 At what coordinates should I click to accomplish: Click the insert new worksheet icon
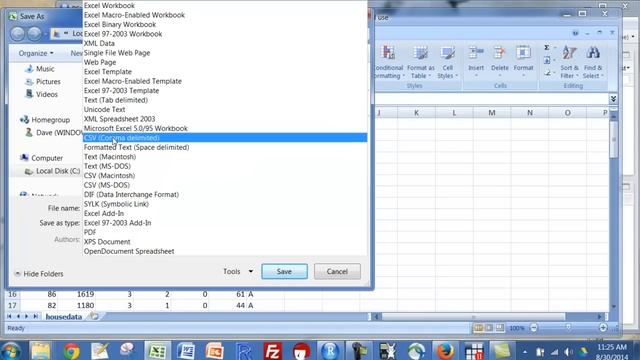pos(94,316)
